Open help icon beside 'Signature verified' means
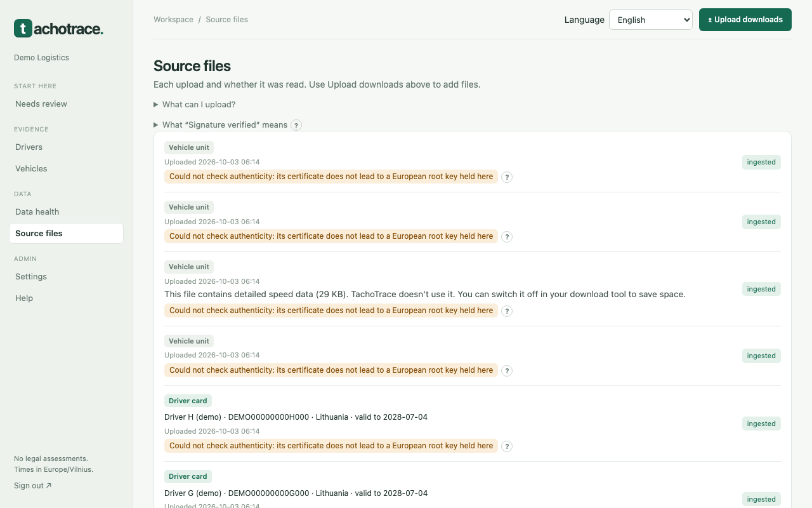 [296, 125]
